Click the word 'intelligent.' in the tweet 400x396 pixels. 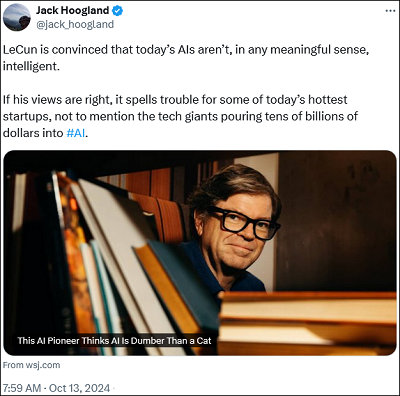point(31,66)
